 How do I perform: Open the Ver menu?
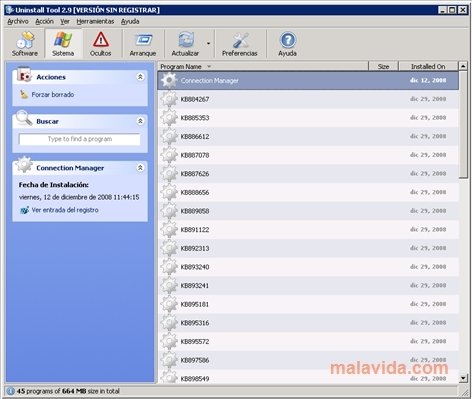point(65,22)
